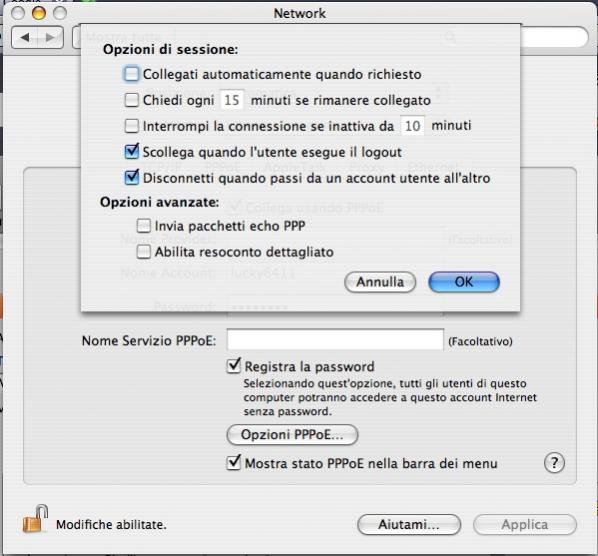Screen dimensions: 598x556
Task: Click the Annulla button
Action: pos(380,282)
